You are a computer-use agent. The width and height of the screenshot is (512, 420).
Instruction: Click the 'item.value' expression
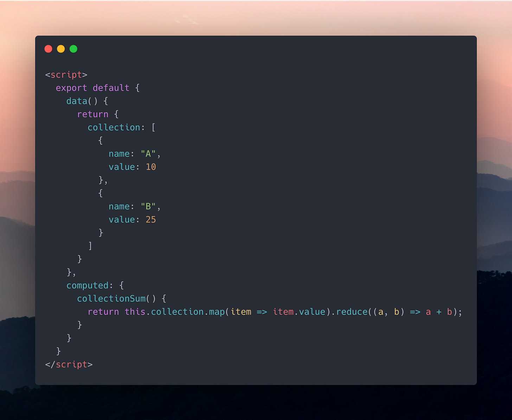pos(299,312)
